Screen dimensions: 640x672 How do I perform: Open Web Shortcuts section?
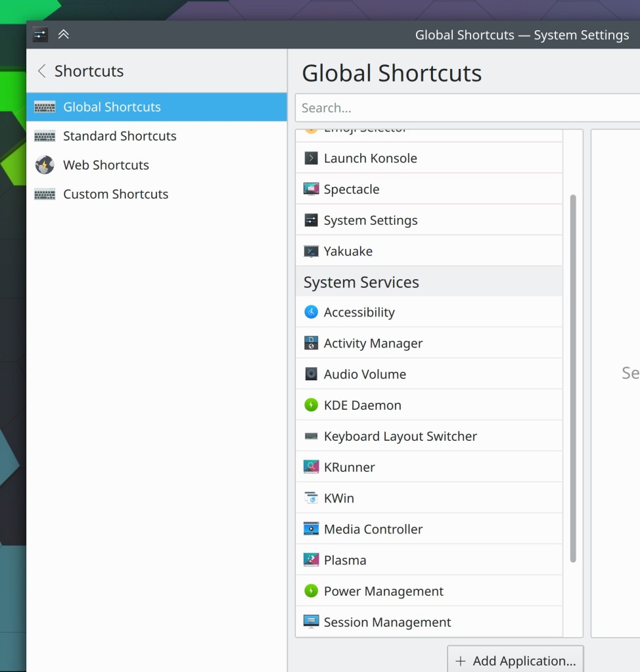coord(106,165)
